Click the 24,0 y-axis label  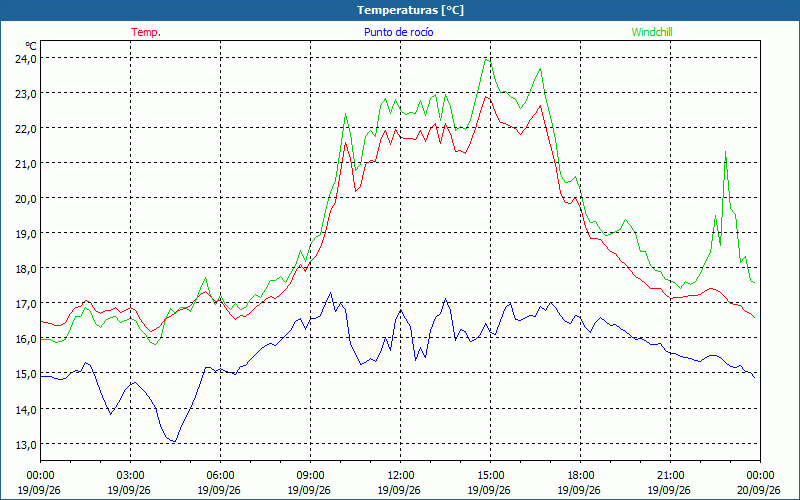(x=26, y=58)
